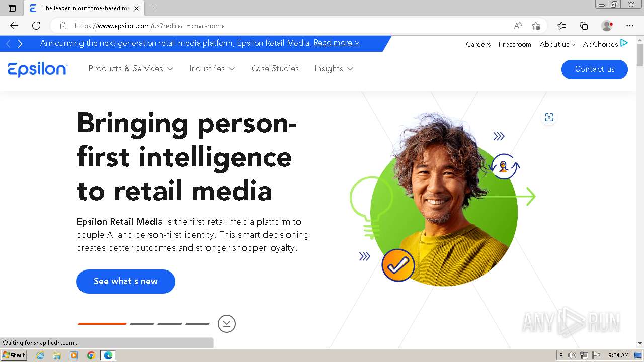Open File Explorer from taskbar
The height and width of the screenshot is (362, 644).
click(57, 355)
